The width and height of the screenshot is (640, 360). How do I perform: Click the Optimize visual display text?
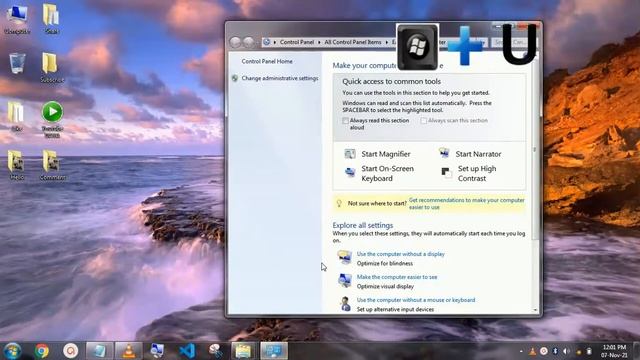[x=385, y=287]
